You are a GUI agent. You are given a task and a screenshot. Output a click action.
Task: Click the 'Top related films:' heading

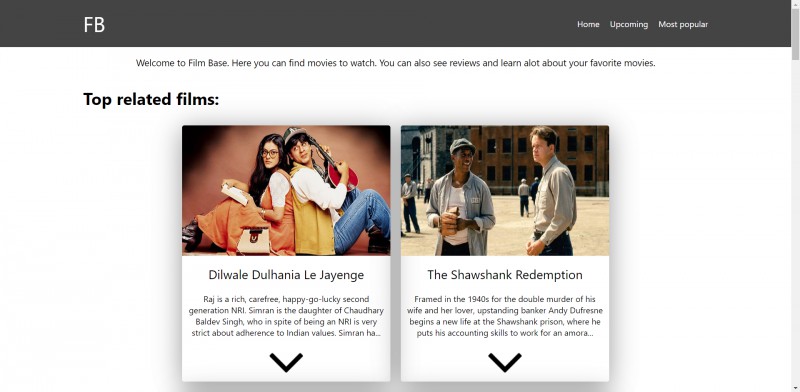pyautogui.click(x=151, y=99)
